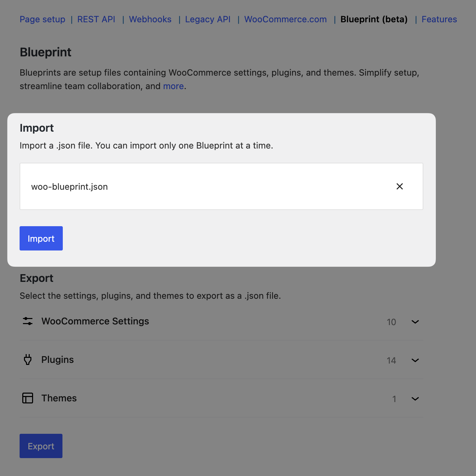Follow the "more" link in description
476x476 pixels.
click(x=174, y=86)
